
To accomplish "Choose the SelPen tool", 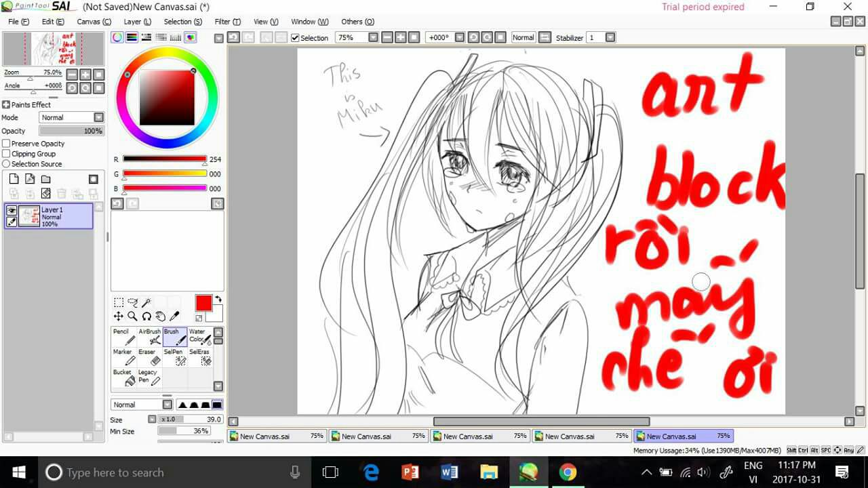I will click(x=175, y=357).
